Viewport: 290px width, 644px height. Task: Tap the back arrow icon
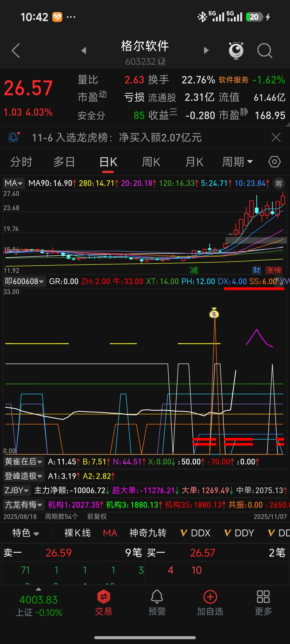[x=16, y=50]
